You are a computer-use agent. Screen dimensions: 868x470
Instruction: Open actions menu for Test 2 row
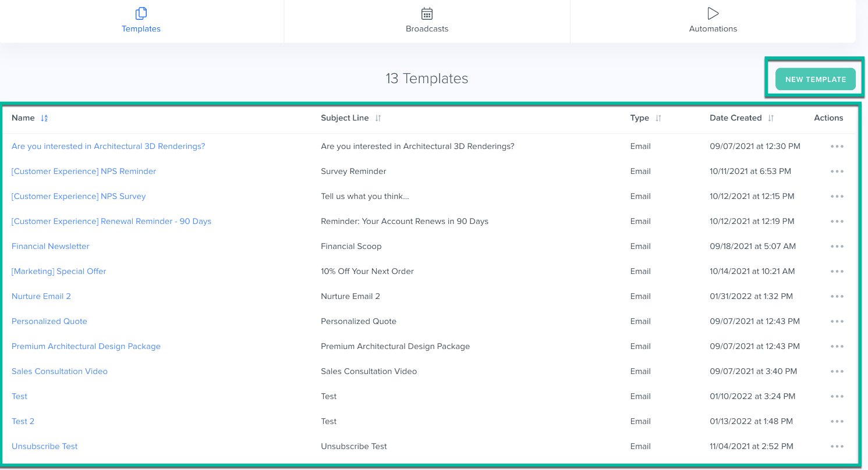837,422
